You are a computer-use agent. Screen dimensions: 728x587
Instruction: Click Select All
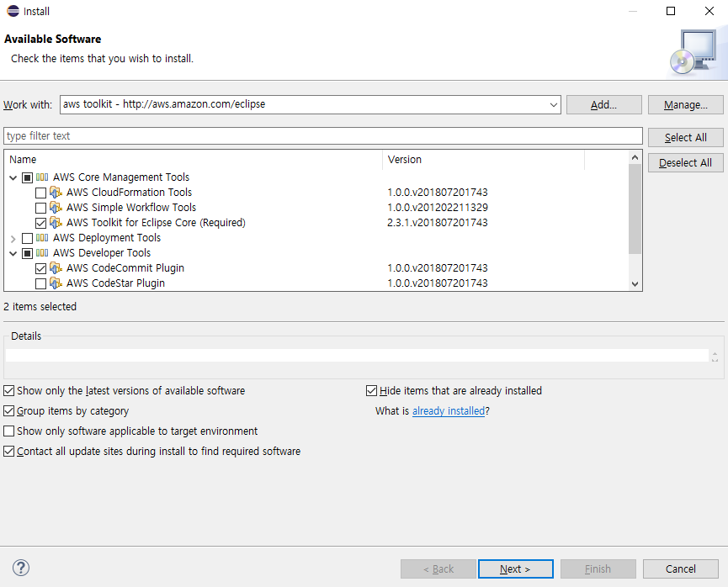click(685, 137)
